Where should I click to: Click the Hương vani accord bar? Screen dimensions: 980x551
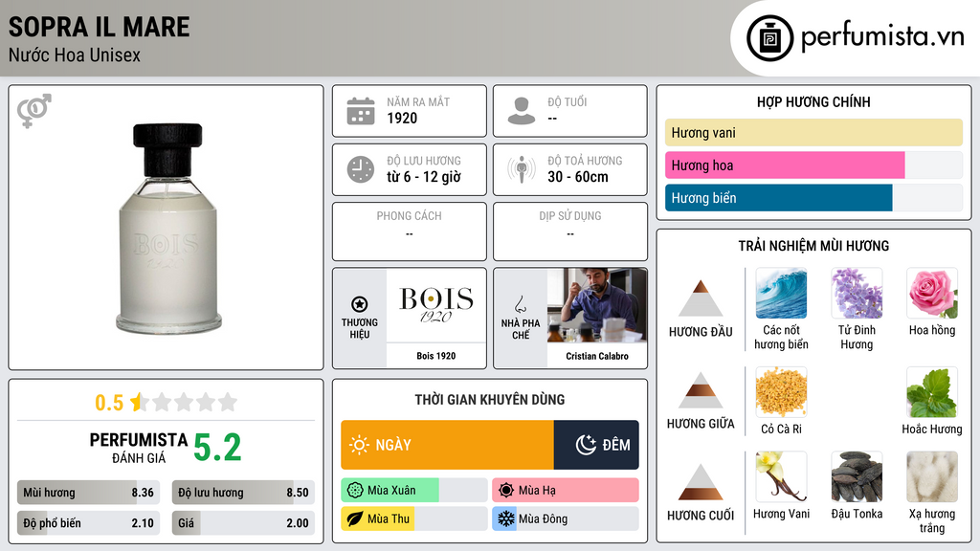[x=813, y=132]
